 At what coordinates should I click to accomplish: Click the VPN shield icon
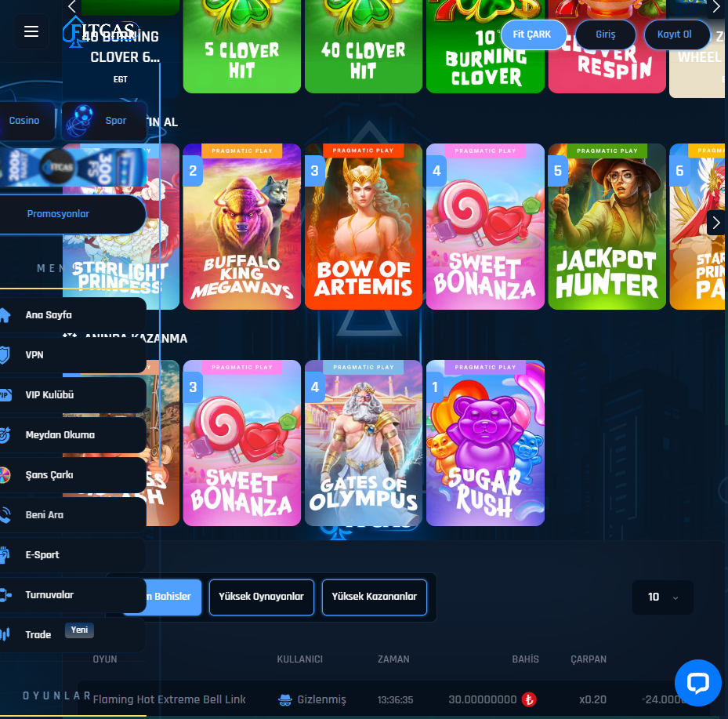point(5,355)
